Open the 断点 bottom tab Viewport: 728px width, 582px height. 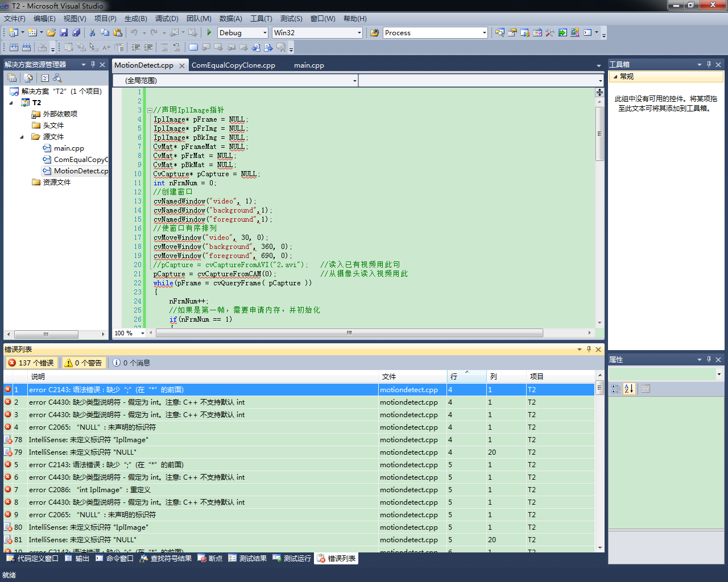[210, 559]
